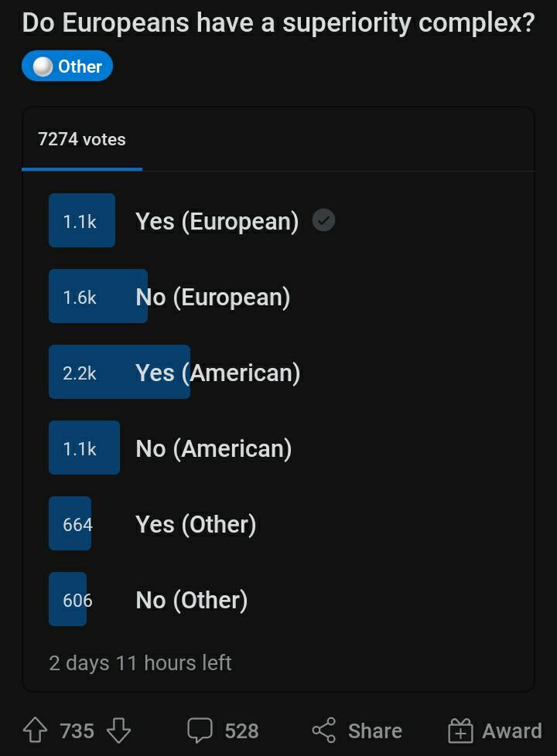Click the share nodes icon
Viewport: 557px width, 756px height.
(x=324, y=730)
